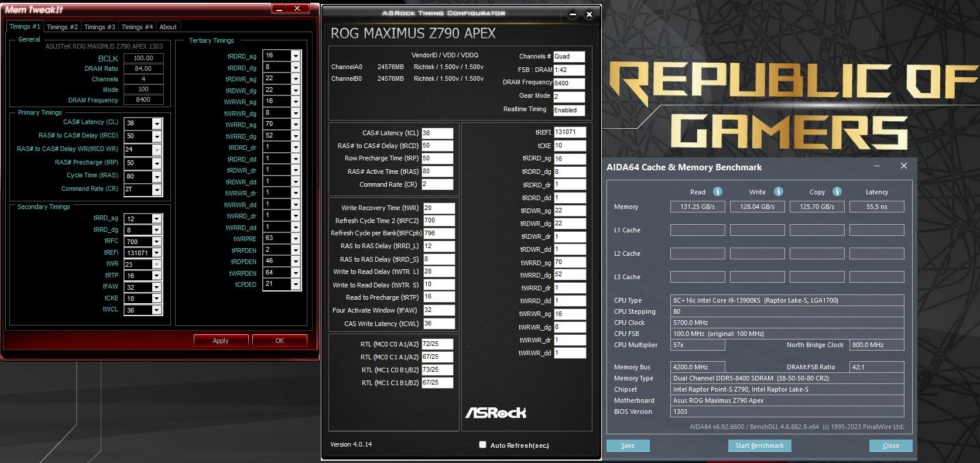Expand the RAS# Precharge (tRP) dropdown

coord(157,163)
